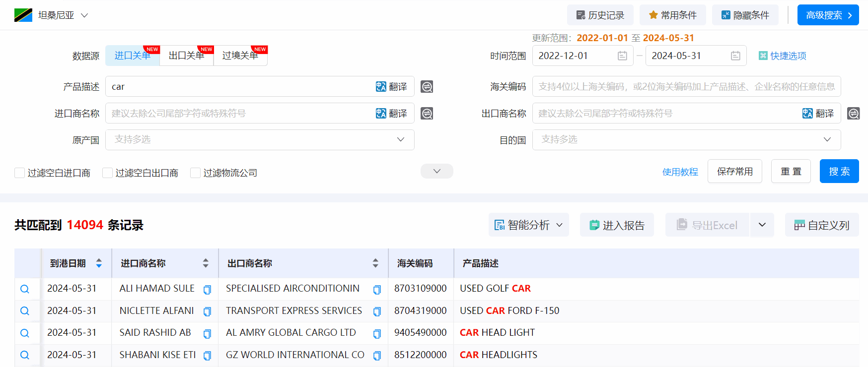Toggle filter blank exporters checkbox
868x367 pixels.
pyautogui.click(x=107, y=173)
